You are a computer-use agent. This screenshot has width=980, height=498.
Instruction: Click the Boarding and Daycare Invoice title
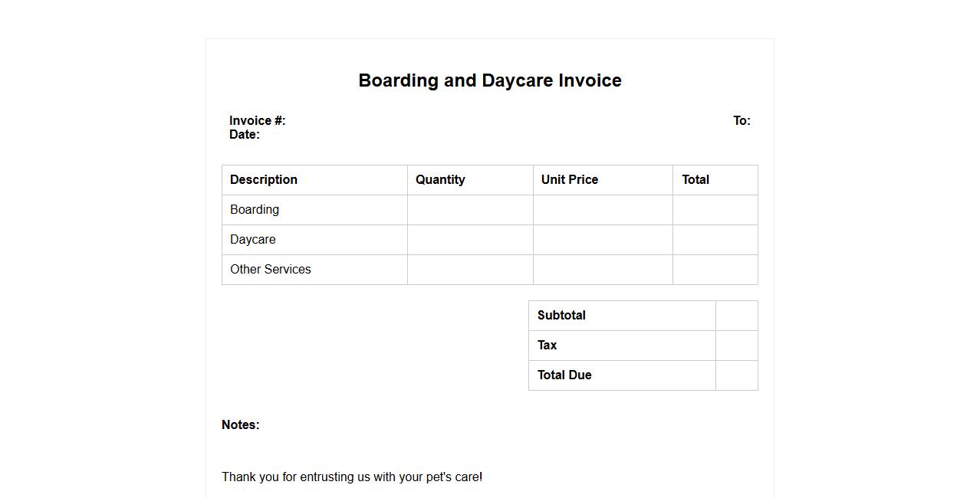489,80
